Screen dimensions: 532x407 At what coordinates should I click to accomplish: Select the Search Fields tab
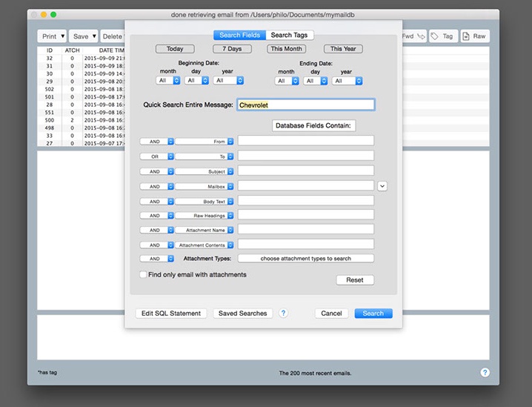[239, 35]
